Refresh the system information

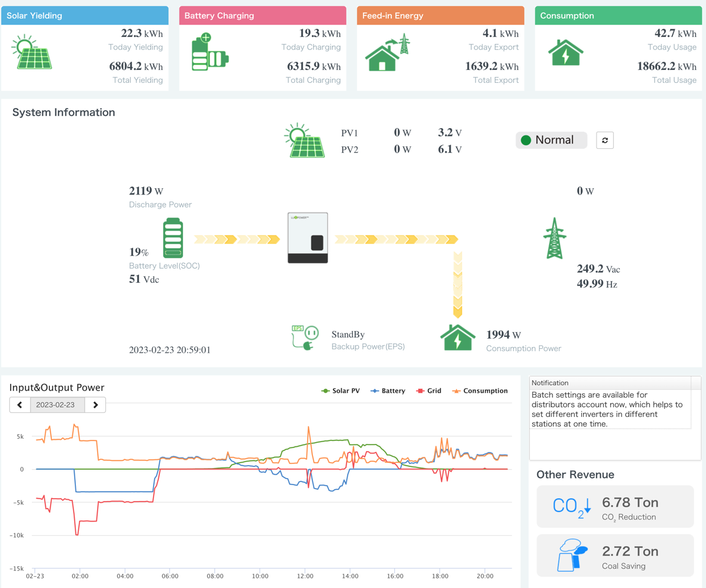[605, 140]
